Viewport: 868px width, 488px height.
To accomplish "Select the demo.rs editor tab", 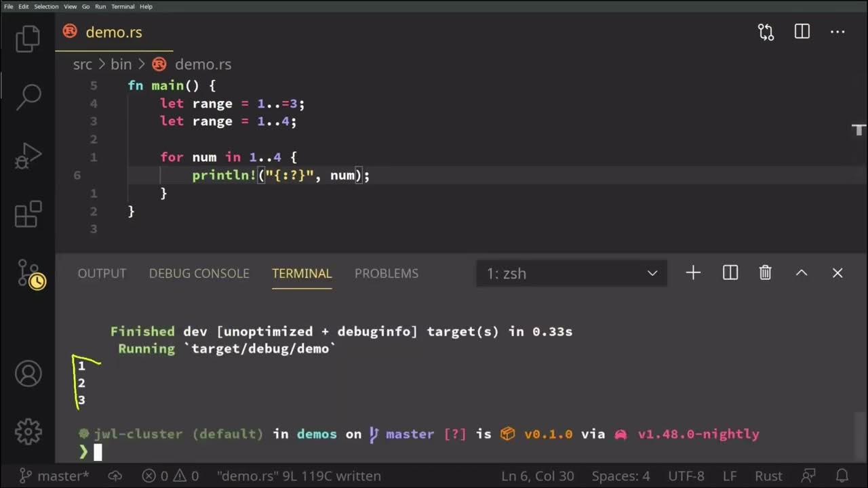I will tap(114, 32).
